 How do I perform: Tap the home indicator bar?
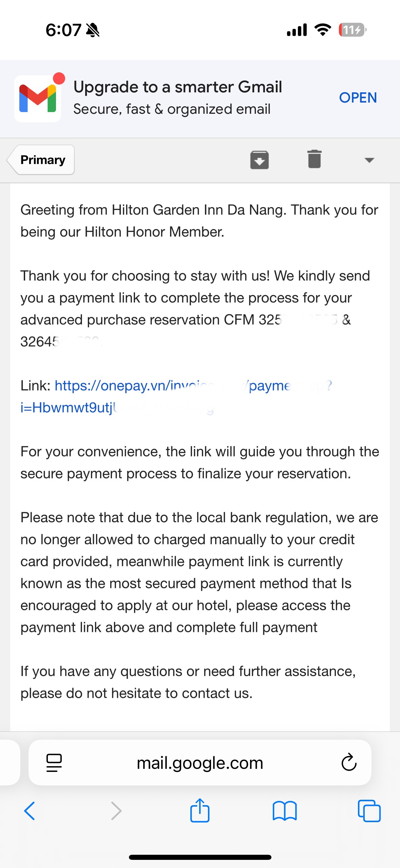[x=200, y=857]
